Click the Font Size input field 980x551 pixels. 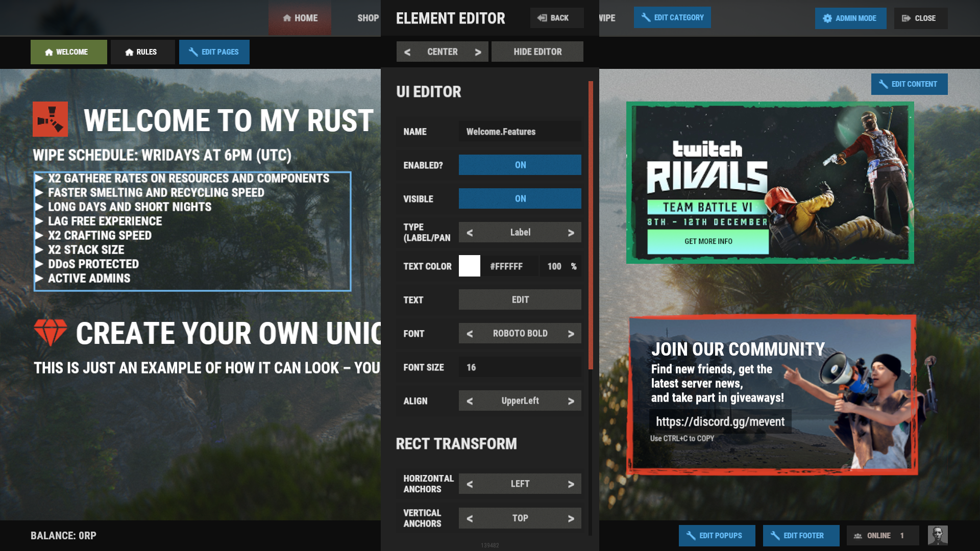[520, 367]
